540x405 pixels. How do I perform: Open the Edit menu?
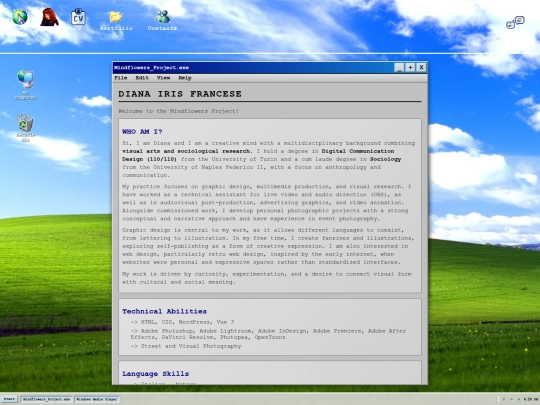click(142, 78)
